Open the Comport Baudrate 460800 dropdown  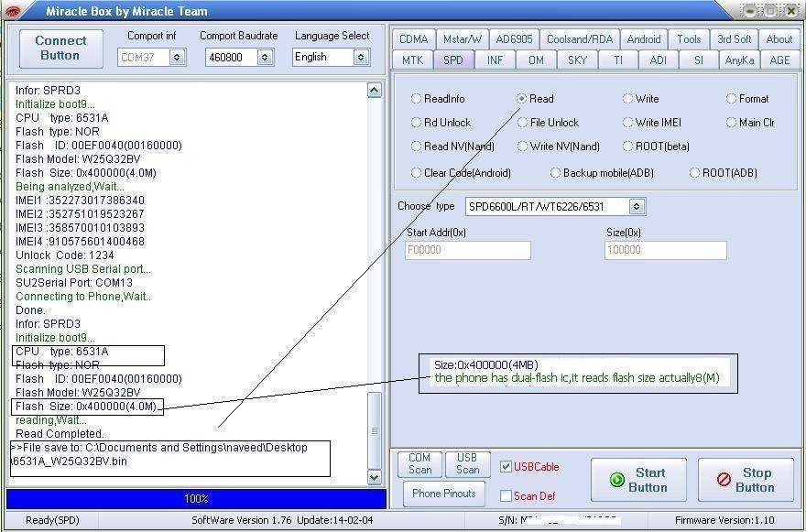click(x=265, y=57)
